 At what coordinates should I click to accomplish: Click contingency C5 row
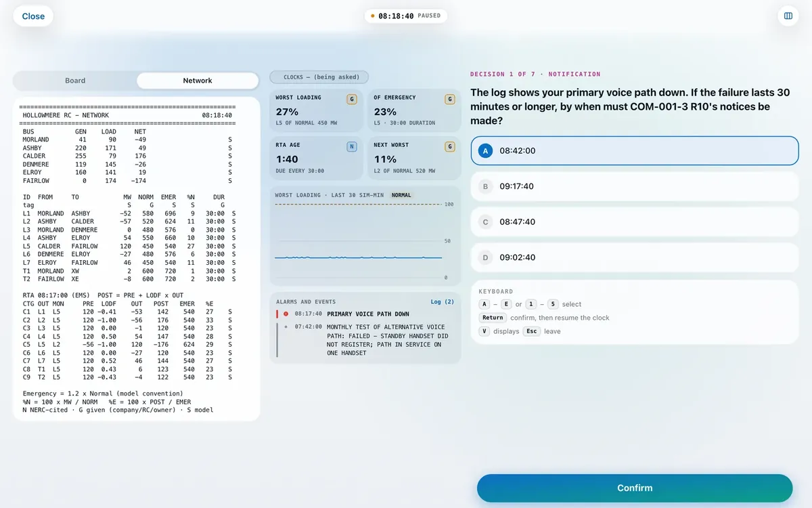[129, 344]
